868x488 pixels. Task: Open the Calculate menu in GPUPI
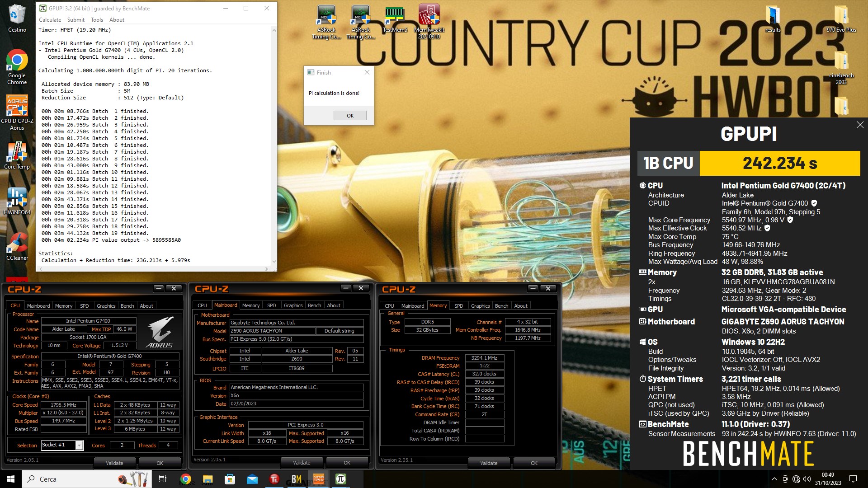coord(50,20)
